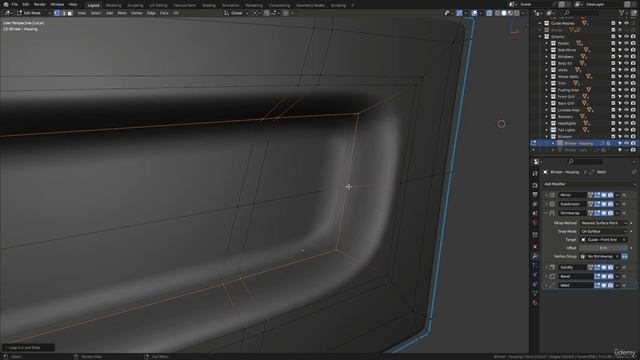Select vertex select mode

point(57,13)
